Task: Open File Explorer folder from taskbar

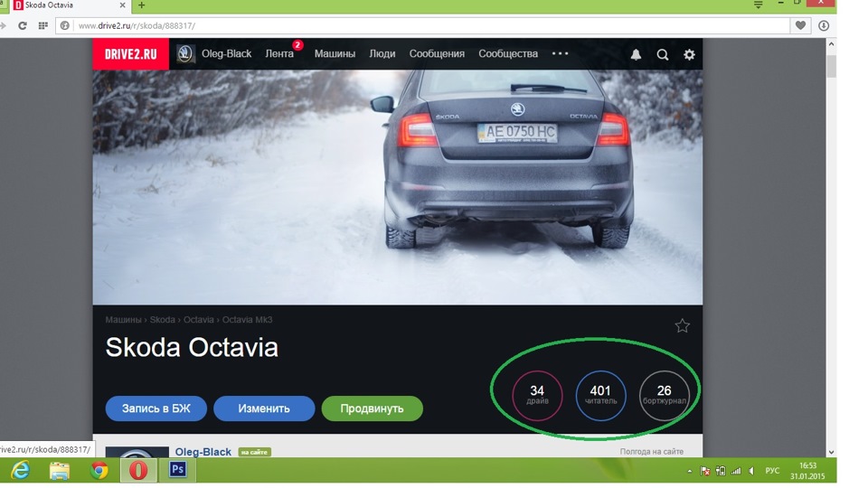Action: pyautogui.click(x=60, y=470)
